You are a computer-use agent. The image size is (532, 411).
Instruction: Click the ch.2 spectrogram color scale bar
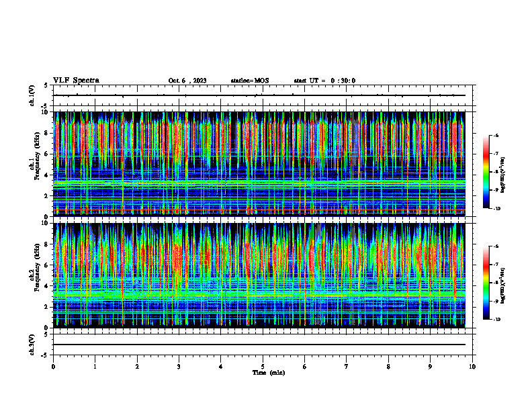pos(486,283)
